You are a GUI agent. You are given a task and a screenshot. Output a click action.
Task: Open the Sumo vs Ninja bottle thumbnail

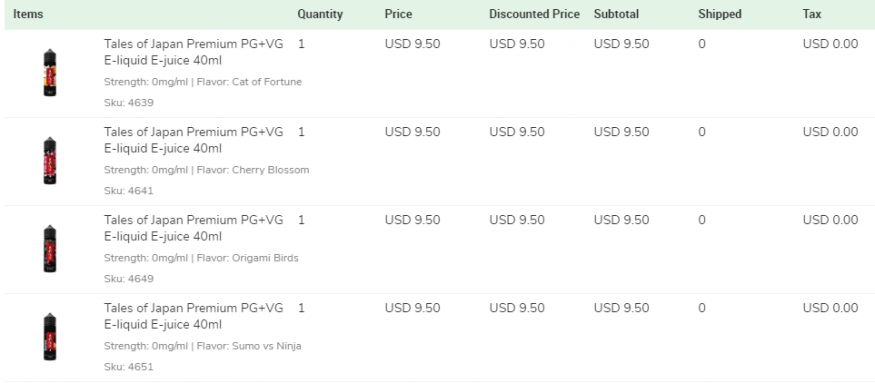[50, 337]
